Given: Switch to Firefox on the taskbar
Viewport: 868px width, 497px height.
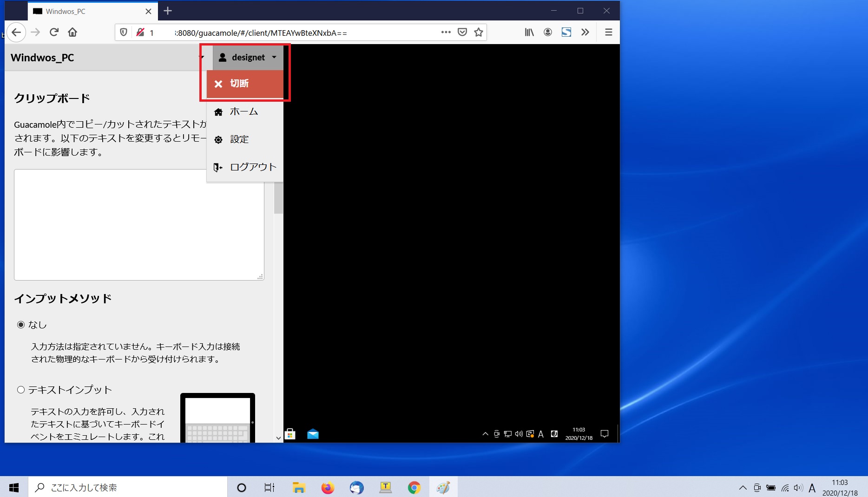Looking at the screenshot, I should tap(328, 487).
